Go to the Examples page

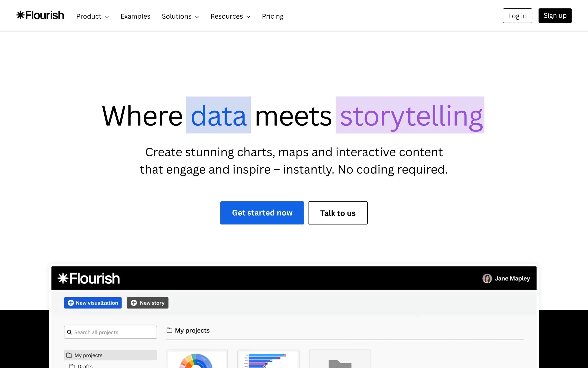[x=135, y=16]
